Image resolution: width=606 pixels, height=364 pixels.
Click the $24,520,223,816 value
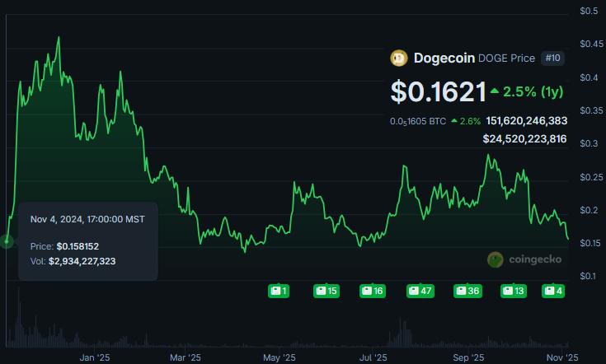point(524,139)
